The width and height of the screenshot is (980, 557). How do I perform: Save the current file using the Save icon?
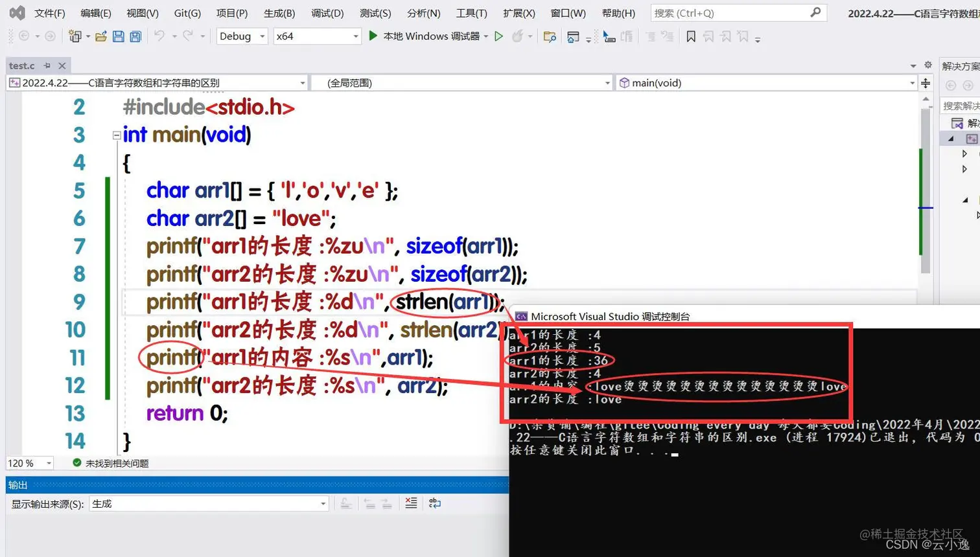coord(117,36)
